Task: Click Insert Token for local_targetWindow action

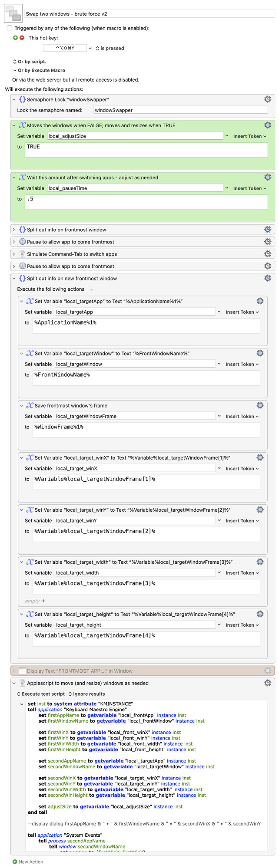Action: 242,364
